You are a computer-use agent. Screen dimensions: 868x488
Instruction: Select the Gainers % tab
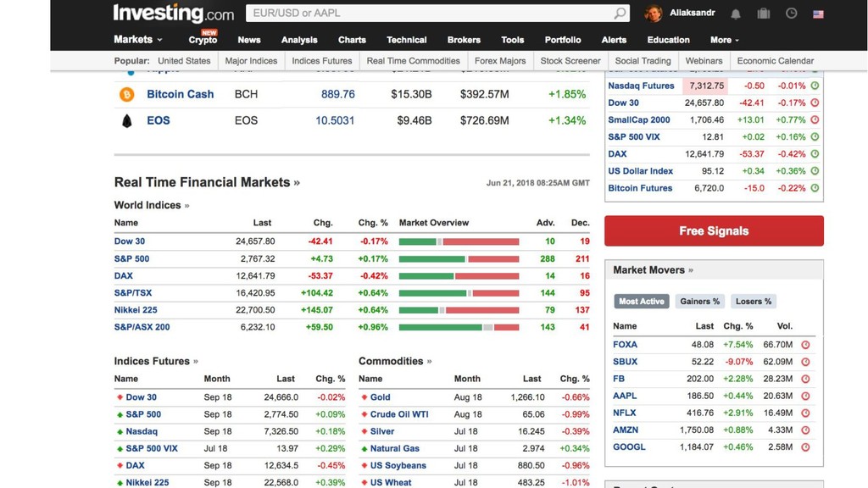[699, 302]
